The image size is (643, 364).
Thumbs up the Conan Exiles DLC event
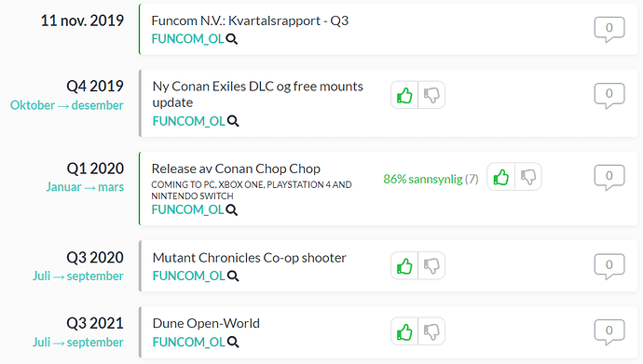point(404,95)
